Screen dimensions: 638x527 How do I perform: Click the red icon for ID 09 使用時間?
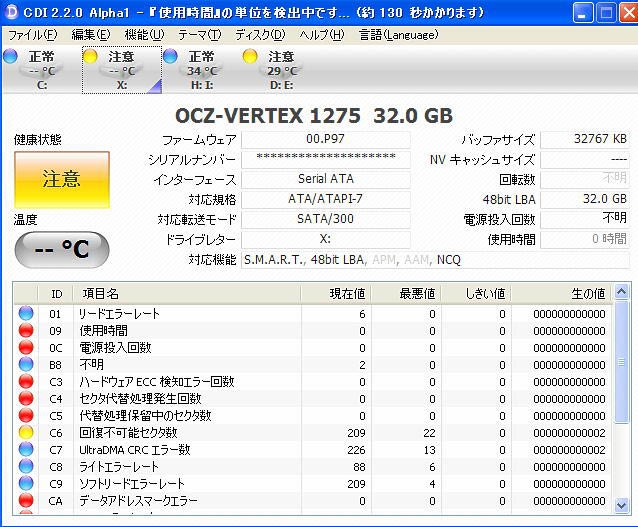pyautogui.click(x=26, y=330)
